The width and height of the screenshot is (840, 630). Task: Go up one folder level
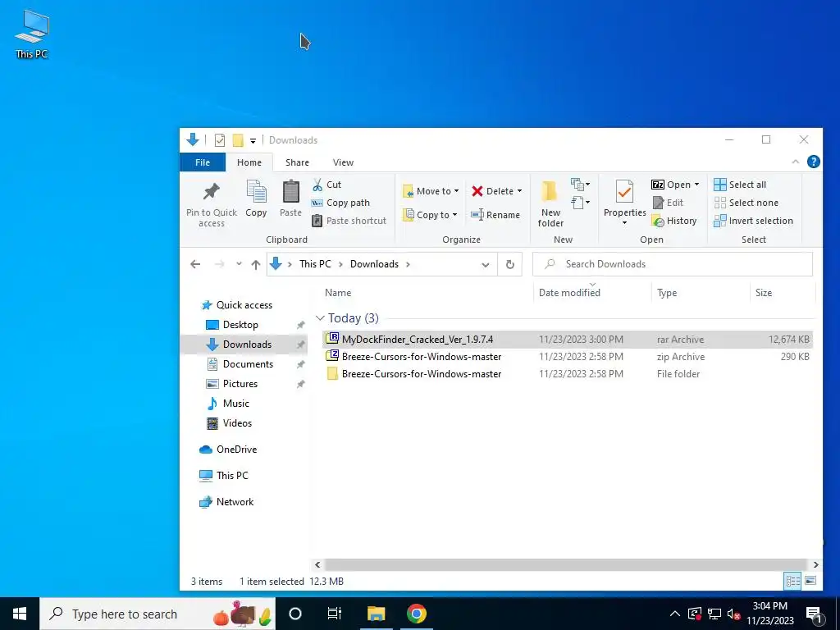point(256,264)
